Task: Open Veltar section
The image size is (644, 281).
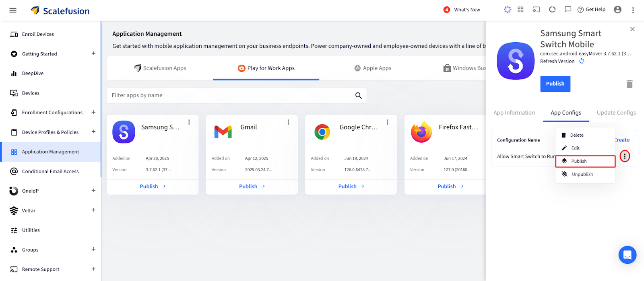Action: tap(29, 211)
